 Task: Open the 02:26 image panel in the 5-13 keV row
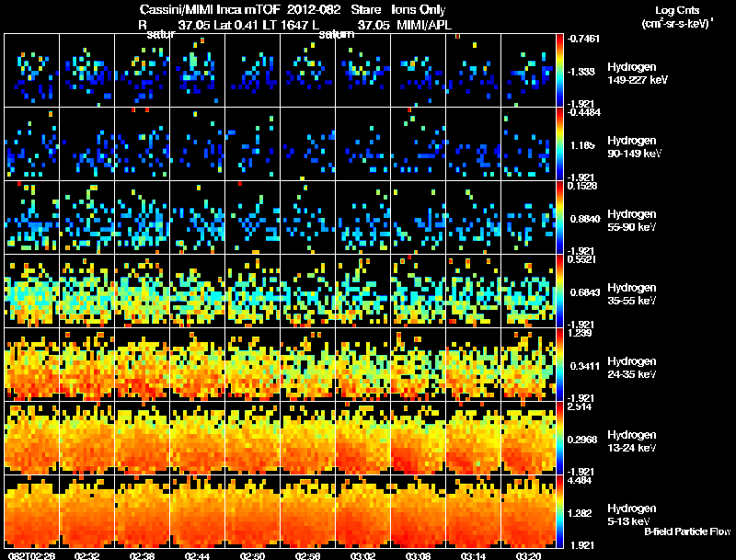tap(31, 511)
